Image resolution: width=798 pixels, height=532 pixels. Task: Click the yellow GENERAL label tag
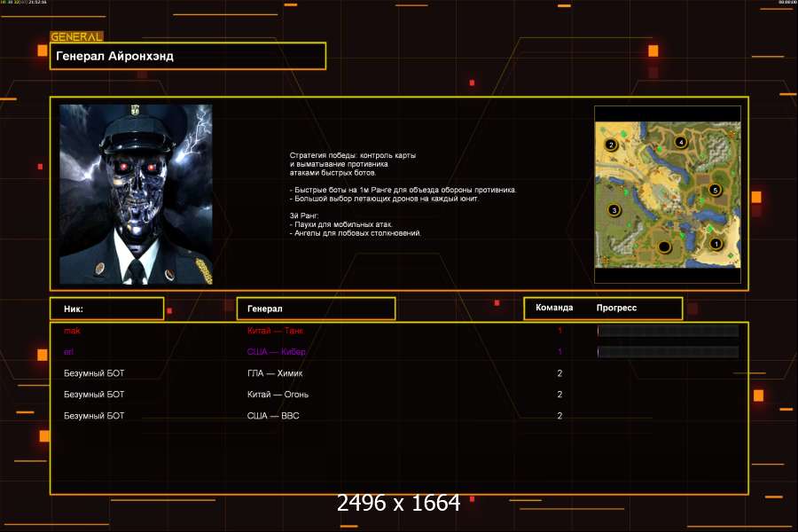click(76, 36)
